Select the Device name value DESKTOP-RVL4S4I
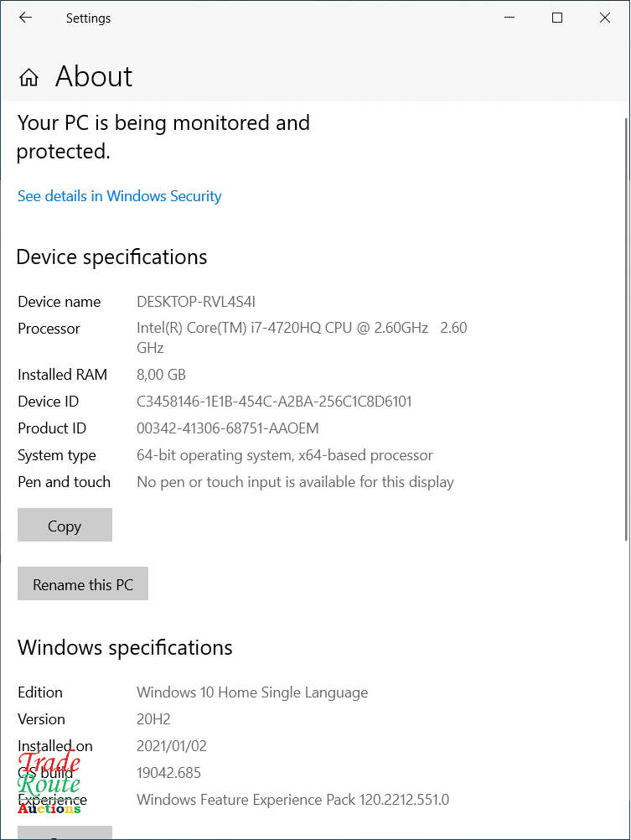This screenshot has width=631, height=840. tap(197, 301)
